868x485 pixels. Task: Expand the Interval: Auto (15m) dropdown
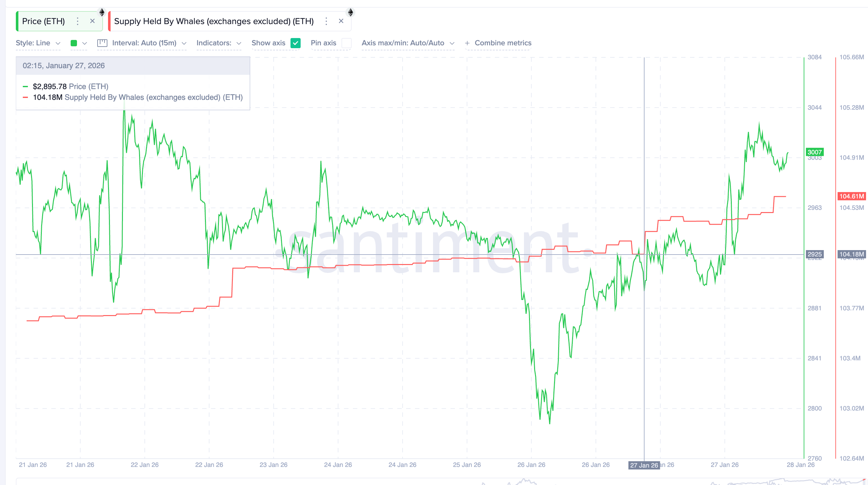(147, 43)
